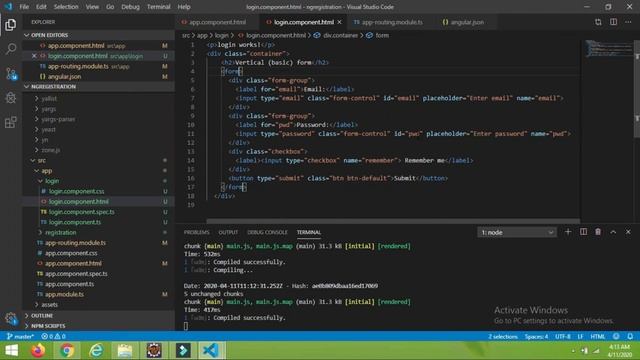Open File Explorer from taskbar
This screenshot has height=360, width=640.
125,351
